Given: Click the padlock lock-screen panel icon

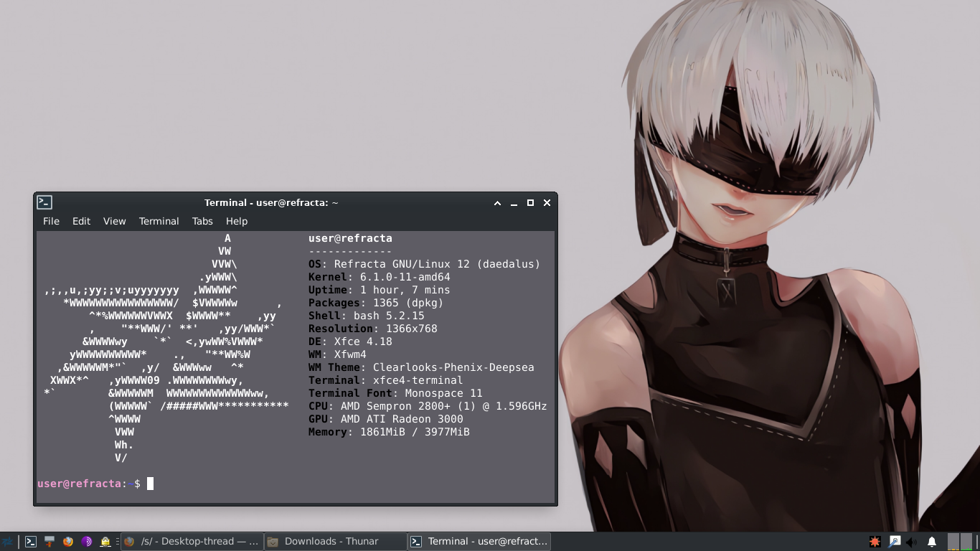Looking at the screenshot, I should click(105, 542).
